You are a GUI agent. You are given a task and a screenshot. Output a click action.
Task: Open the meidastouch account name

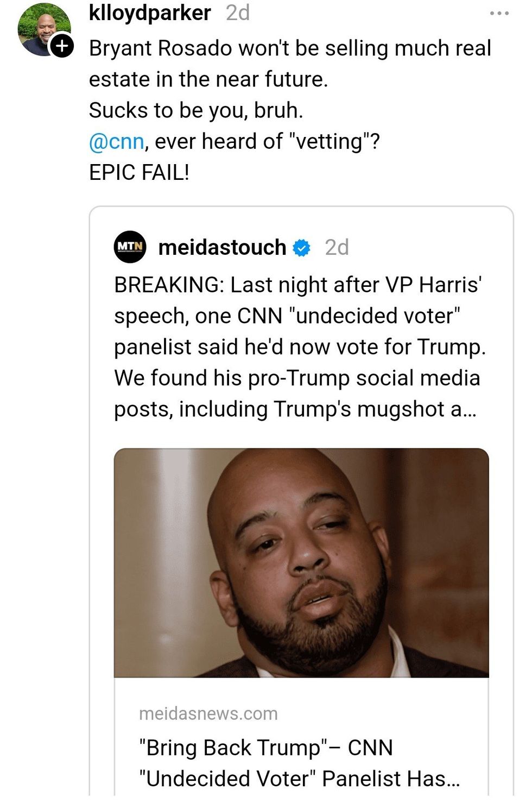pyautogui.click(x=222, y=247)
